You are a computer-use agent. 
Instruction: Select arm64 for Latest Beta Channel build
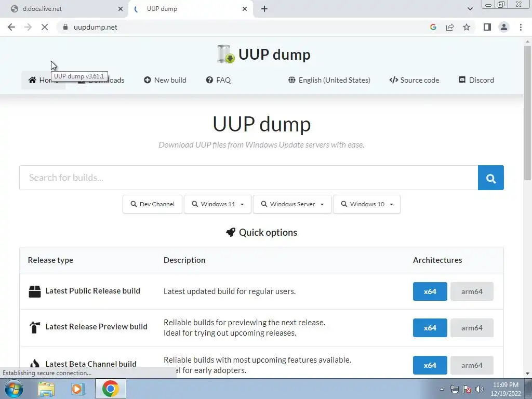[472, 365]
